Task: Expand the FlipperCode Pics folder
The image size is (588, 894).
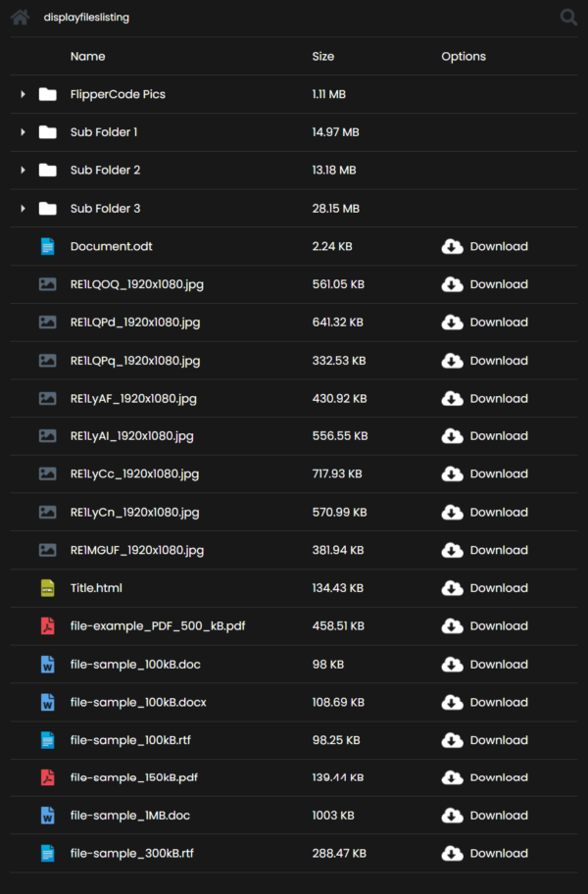Action: 22,93
